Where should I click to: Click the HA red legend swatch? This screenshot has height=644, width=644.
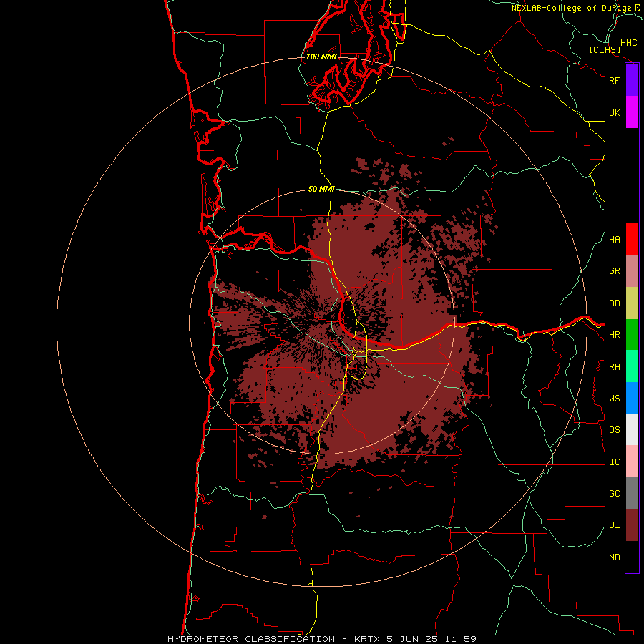point(632,239)
